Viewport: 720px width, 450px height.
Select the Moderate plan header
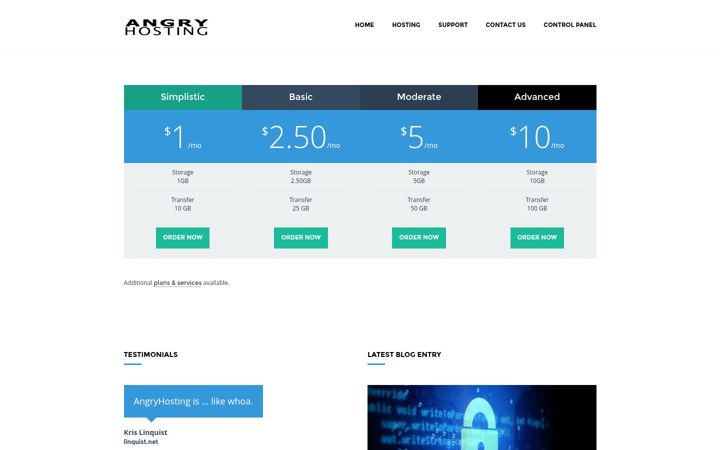(x=419, y=97)
